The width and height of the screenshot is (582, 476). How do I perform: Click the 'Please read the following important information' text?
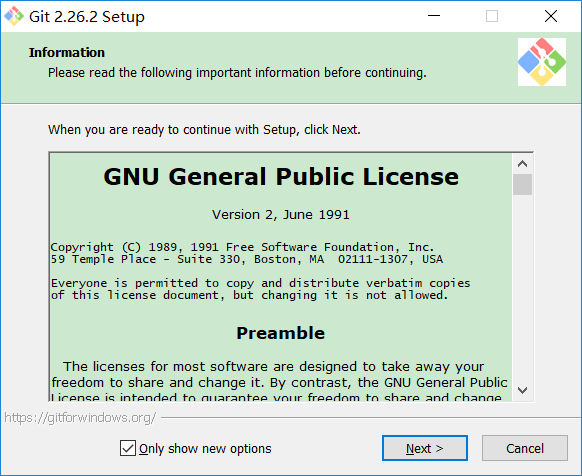click(x=237, y=73)
